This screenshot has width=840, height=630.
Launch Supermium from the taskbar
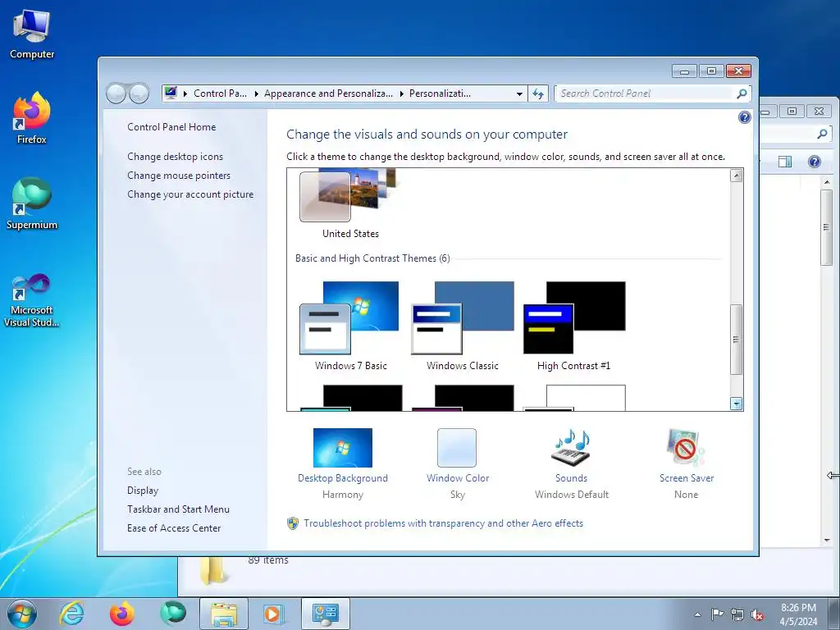[172, 614]
